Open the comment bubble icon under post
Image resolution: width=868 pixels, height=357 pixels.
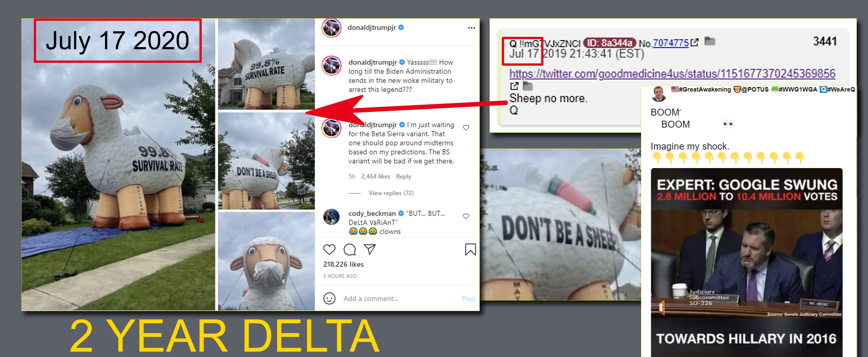pyautogui.click(x=349, y=250)
